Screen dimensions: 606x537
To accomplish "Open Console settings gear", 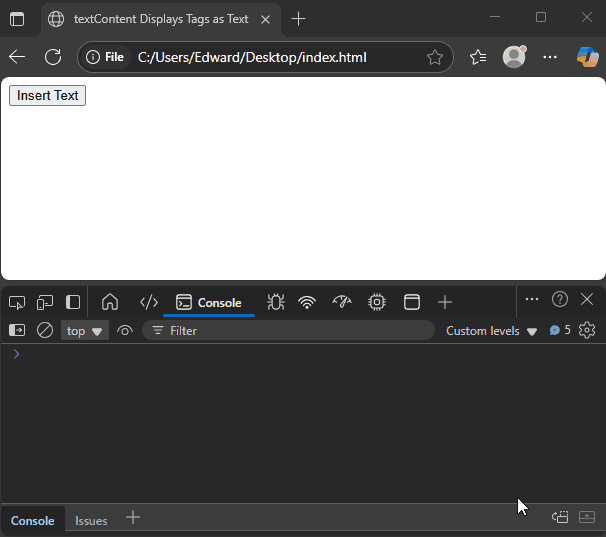I will pos(587,331).
